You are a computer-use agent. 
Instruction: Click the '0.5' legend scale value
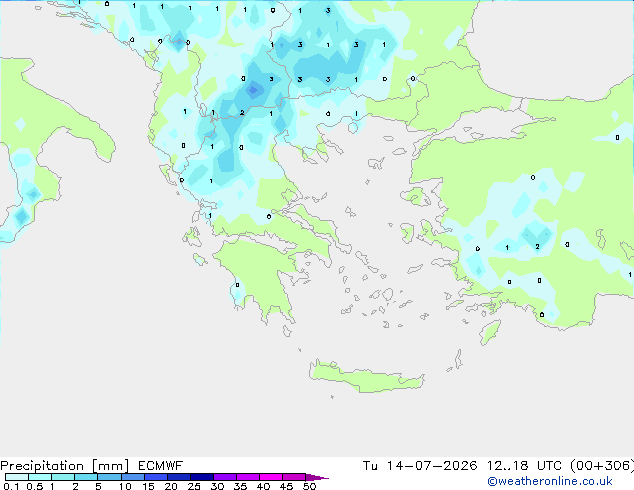coord(34,486)
